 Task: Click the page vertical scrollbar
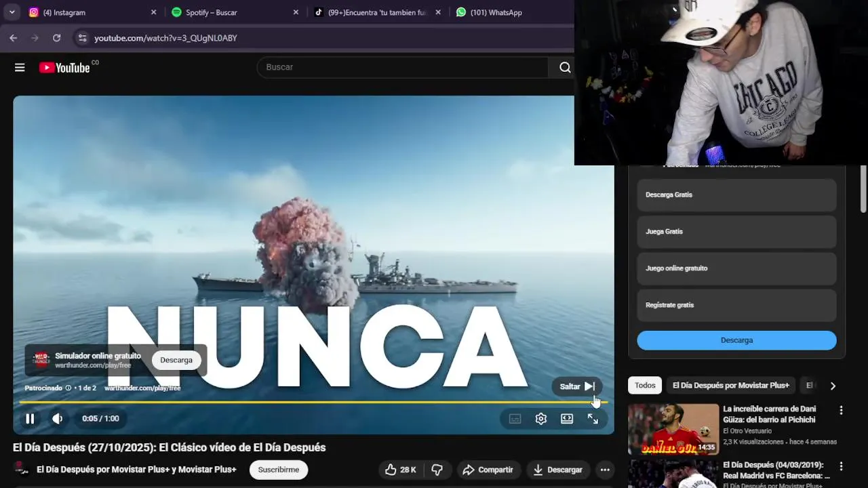point(863,190)
